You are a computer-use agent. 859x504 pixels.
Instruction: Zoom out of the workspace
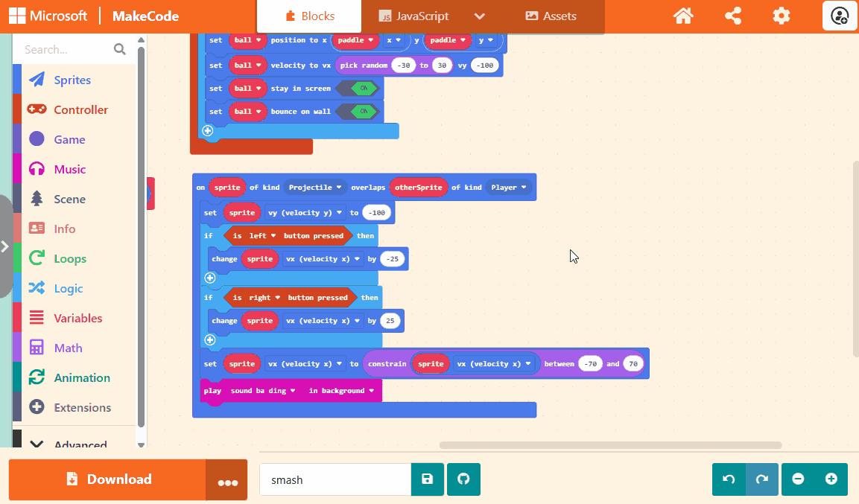tap(798, 479)
